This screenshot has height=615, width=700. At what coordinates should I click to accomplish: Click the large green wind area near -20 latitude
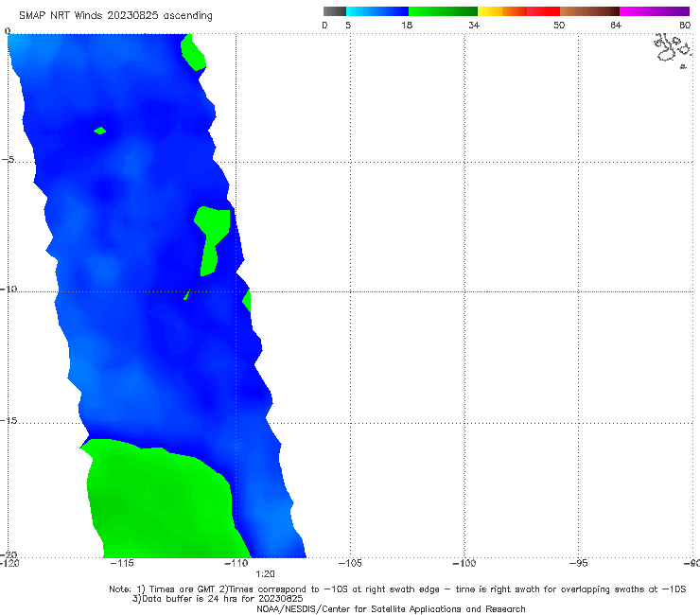coord(166,502)
